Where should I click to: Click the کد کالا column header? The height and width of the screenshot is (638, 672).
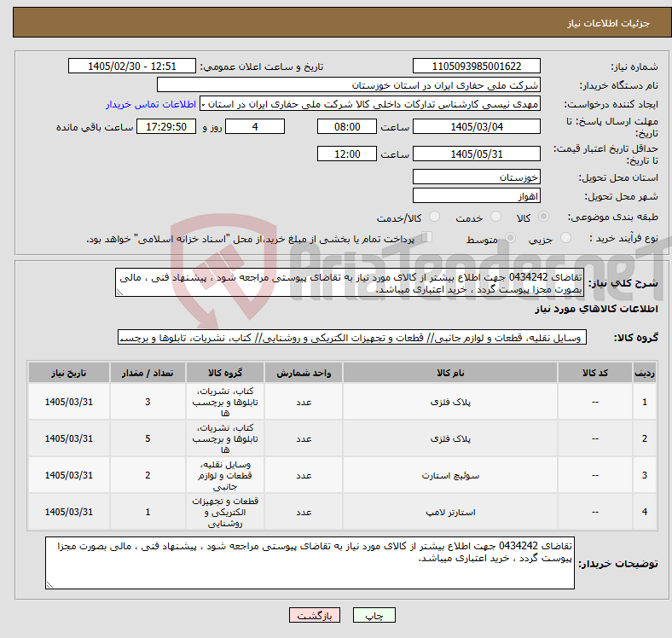pyautogui.click(x=595, y=373)
